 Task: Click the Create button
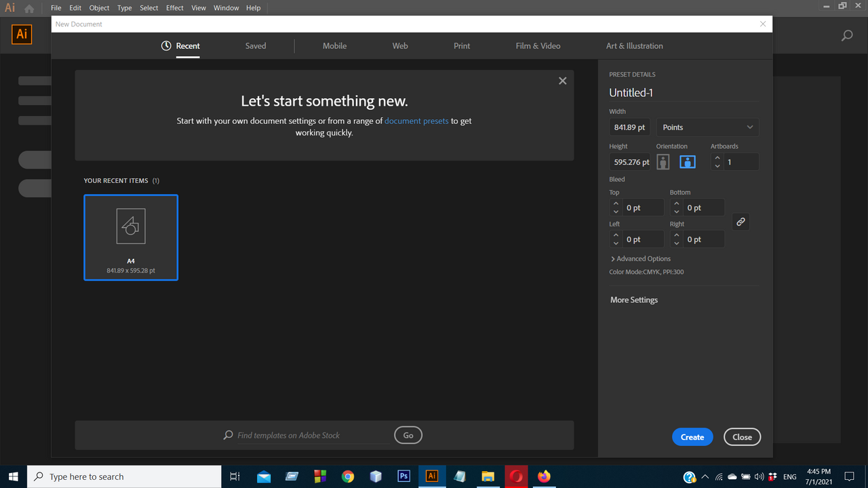point(692,437)
